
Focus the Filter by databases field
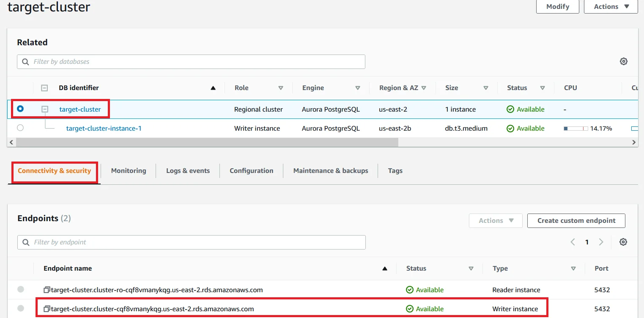(191, 62)
